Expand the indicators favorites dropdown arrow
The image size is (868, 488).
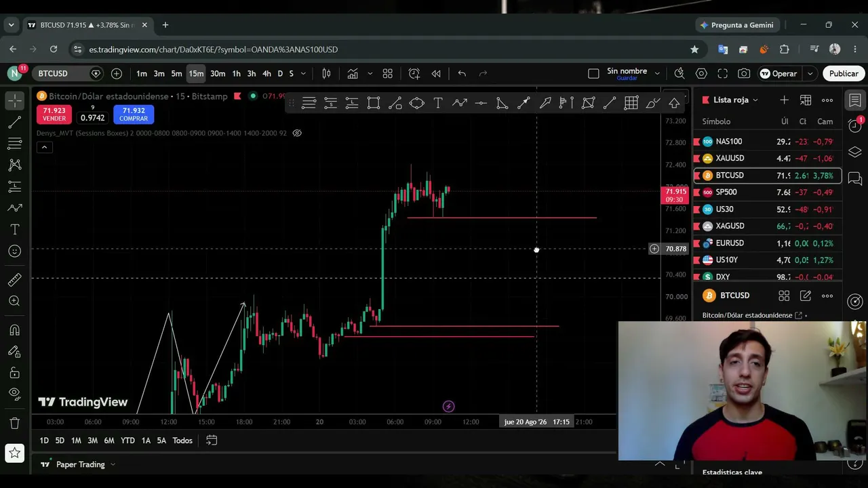pos(370,73)
